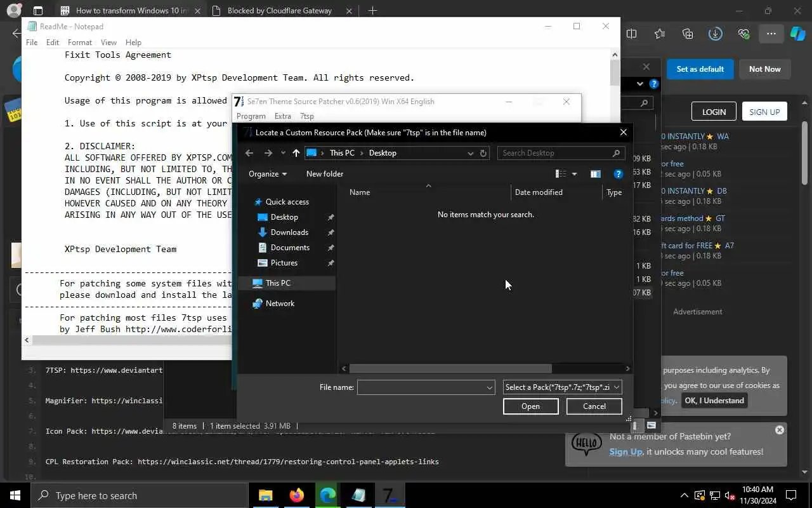
Task: Open the Extra menu in 7tsp
Action: point(283,116)
